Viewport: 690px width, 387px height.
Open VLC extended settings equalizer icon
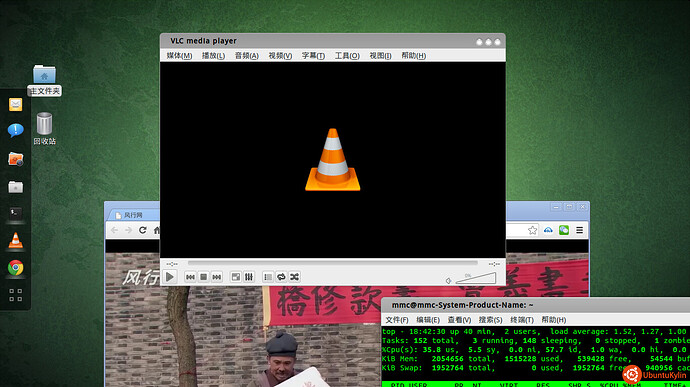click(x=249, y=277)
